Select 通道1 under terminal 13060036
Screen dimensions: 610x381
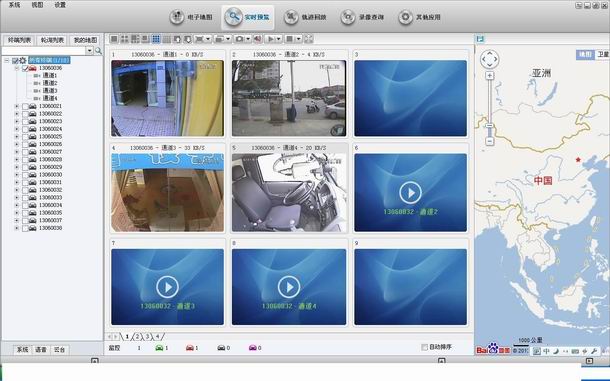coord(49,75)
